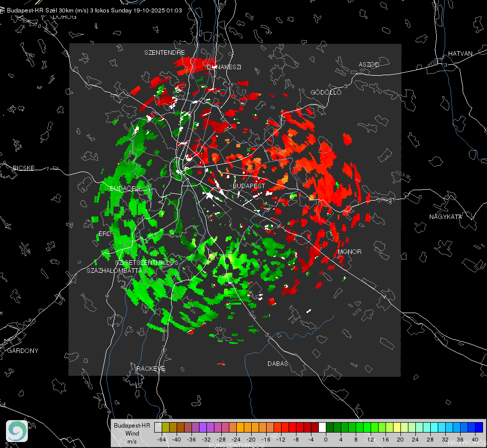Select the dark blue swatch above 40
Viewport: 487px width, 448px height.
pos(479,428)
